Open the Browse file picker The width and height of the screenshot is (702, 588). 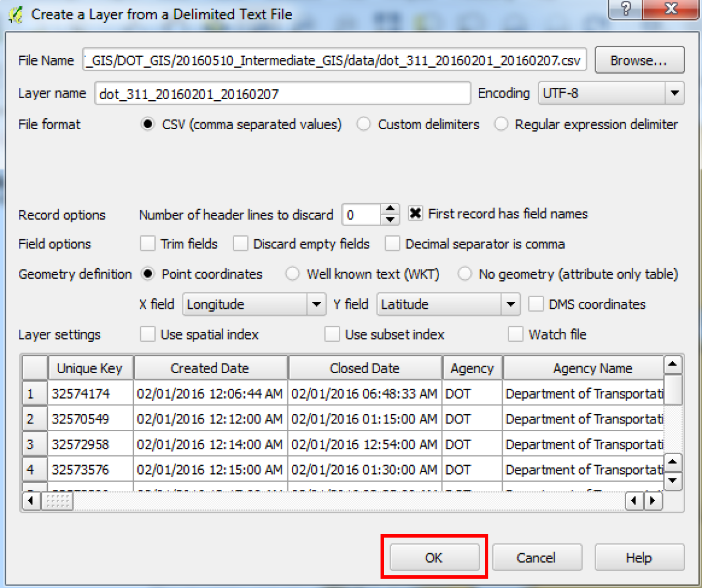(x=639, y=60)
